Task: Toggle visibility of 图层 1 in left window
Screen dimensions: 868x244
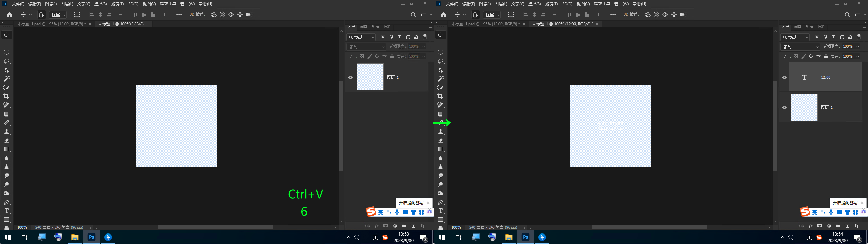Action: click(350, 77)
